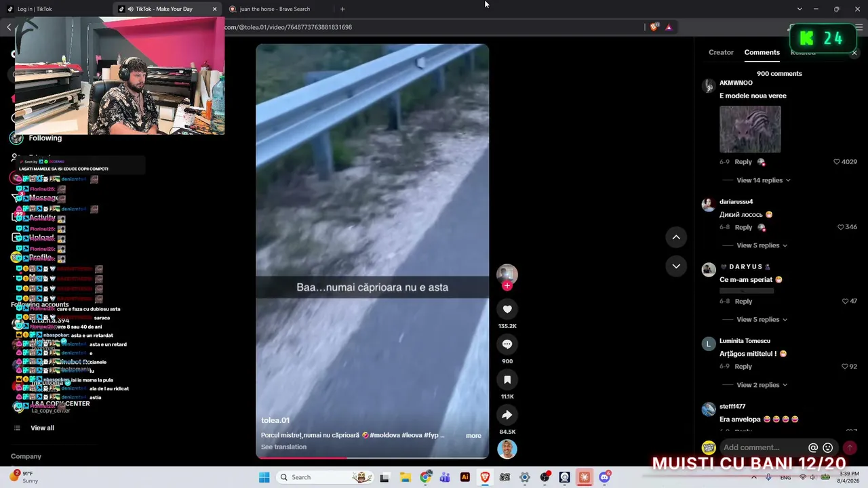Open the clock showing 3:39 PM
The width and height of the screenshot is (868, 488).
849,477
